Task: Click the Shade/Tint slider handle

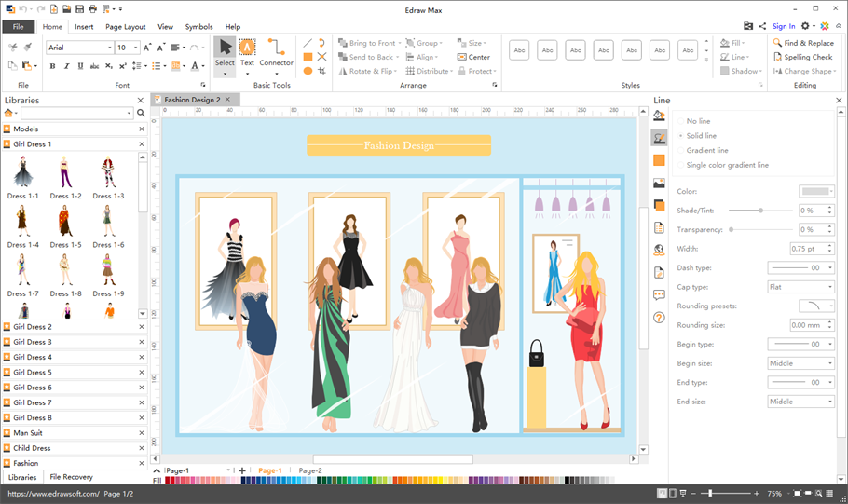Action: click(761, 211)
